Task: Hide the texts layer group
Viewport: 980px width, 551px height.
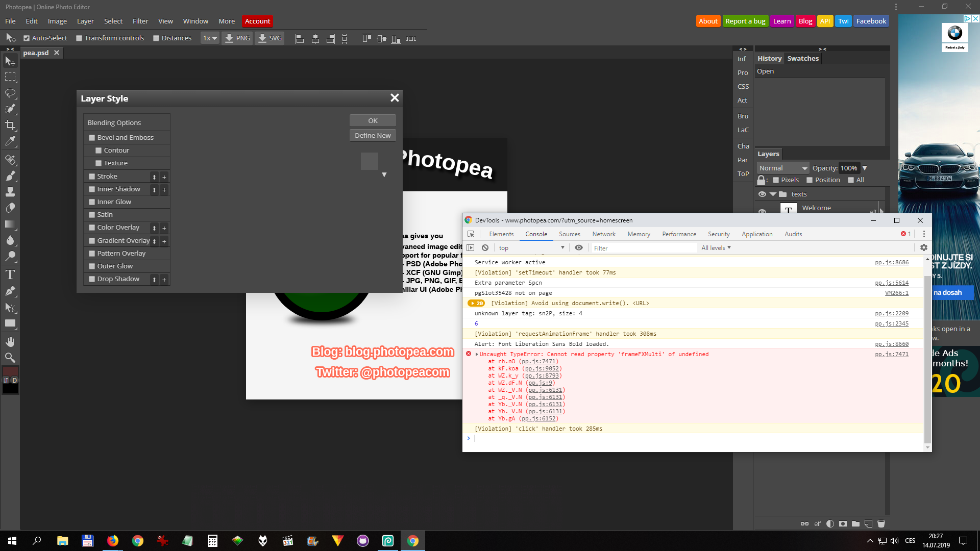Action: pyautogui.click(x=762, y=194)
